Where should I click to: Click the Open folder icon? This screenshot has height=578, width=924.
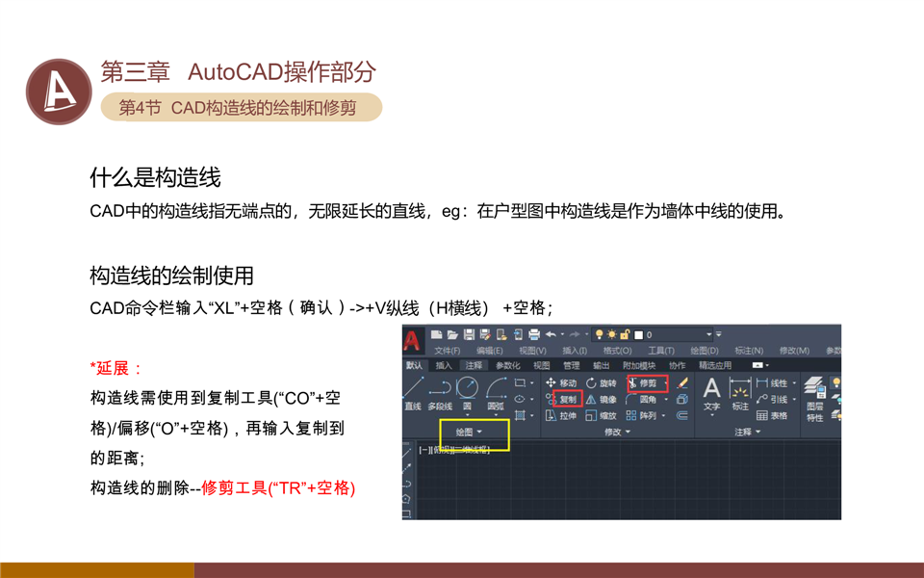[x=452, y=334]
